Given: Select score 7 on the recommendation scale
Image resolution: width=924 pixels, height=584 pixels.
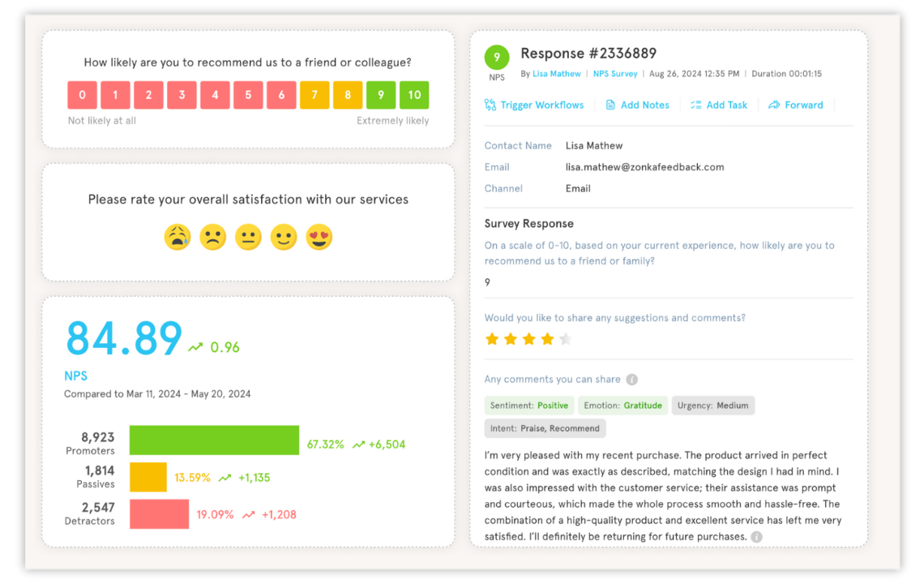Looking at the screenshot, I should (x=314, y=95).
